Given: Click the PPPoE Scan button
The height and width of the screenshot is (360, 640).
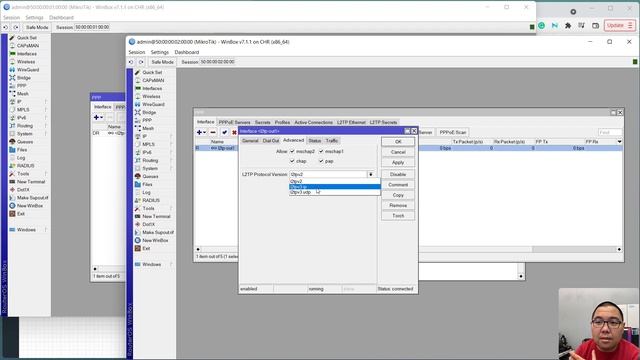Looking at the screenshot, I should pyautogui.click(x=453, y=132).
